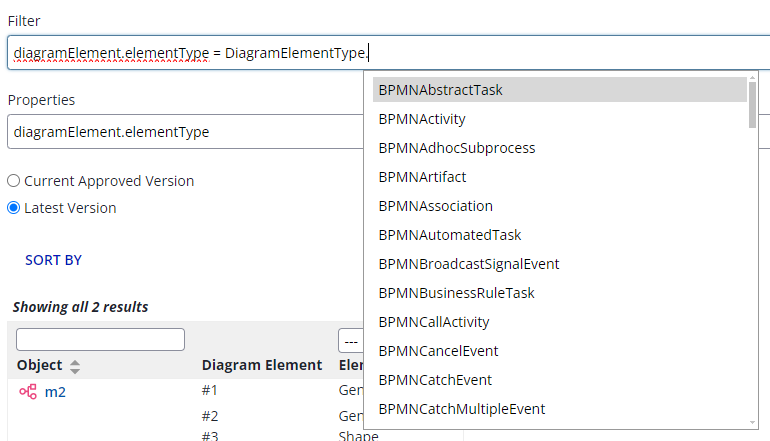Choose the BPMNCancelEvent option
770x441 pixels.
pyautogui.click(x=438, y=351)
